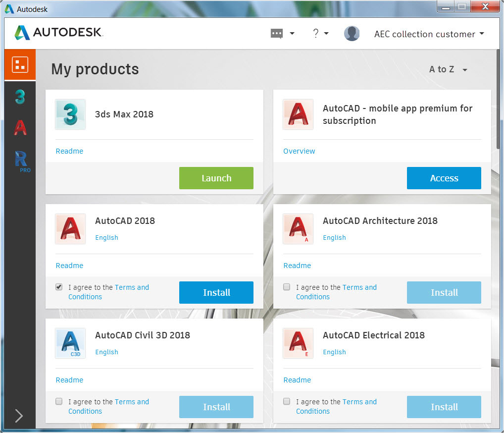Click the user profile avatar
The width and height of the screenshot is (504, 433).
352,33
